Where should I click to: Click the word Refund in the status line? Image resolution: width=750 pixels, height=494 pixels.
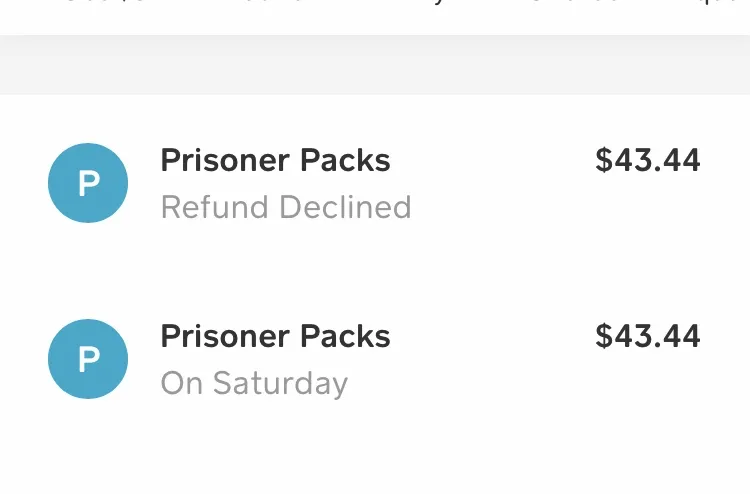point(215,207)
